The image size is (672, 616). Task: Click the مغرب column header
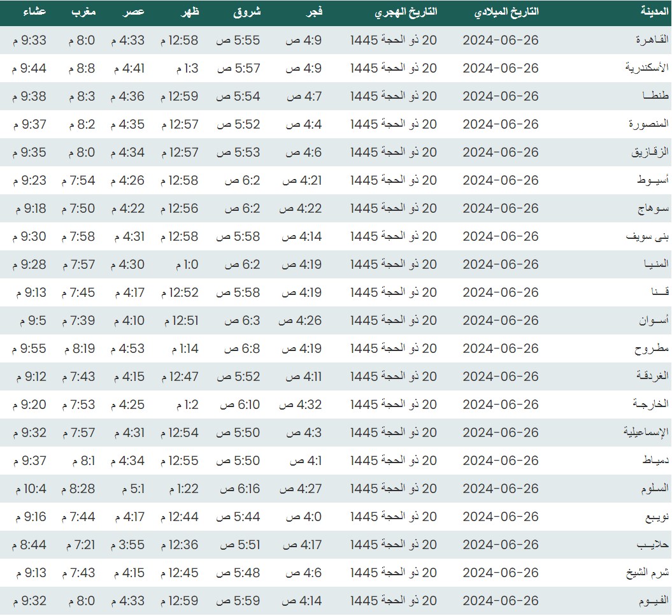click(83, 12)
